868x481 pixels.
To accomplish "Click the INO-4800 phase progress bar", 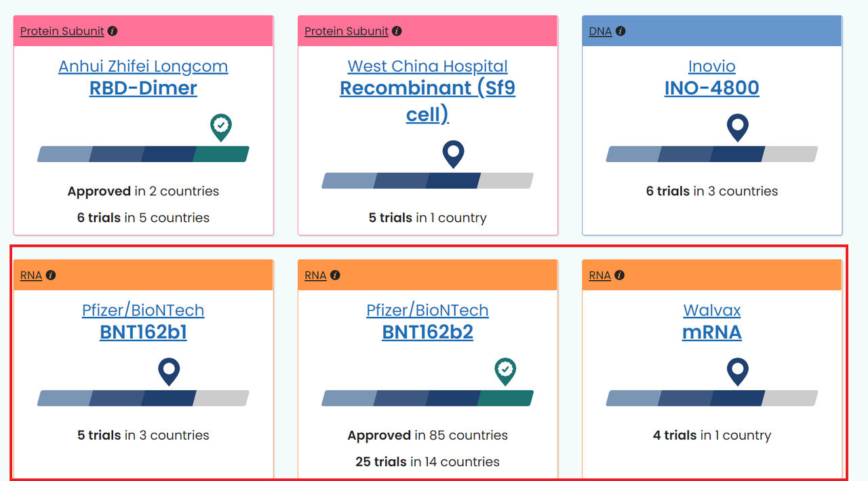I will (x=712, y=154).
